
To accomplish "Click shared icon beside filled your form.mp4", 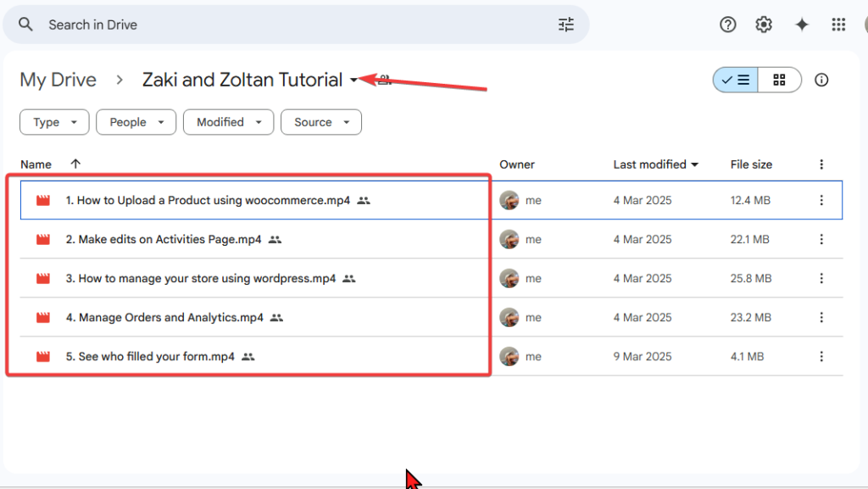I will (x=248, y=357).
